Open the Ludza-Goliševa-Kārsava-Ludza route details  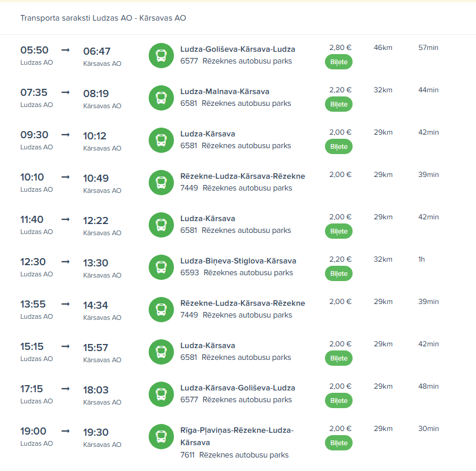pyautogui.click(x=237, y=49)
